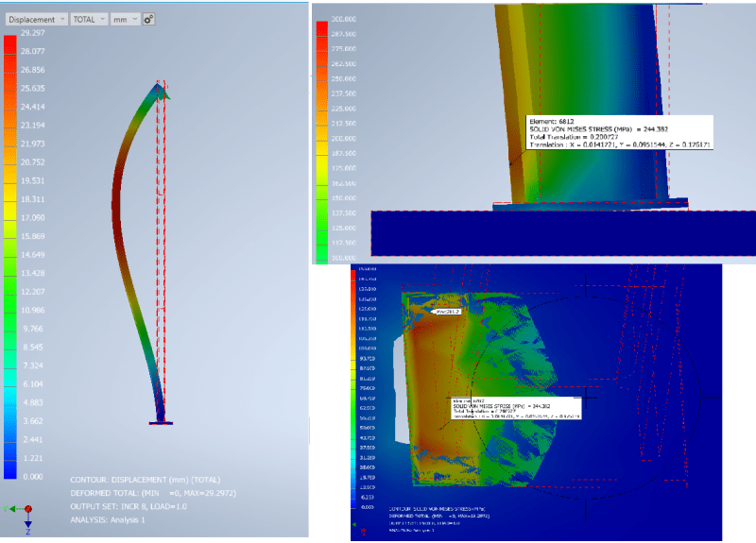Select the 25.635 legend value

pyautogui.click(x=32, y=88)
